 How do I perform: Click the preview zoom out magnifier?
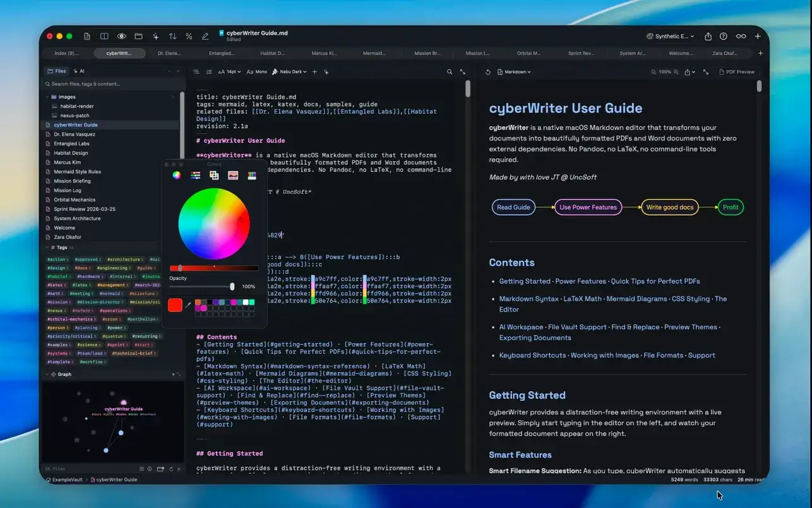[x=654, y=72]
